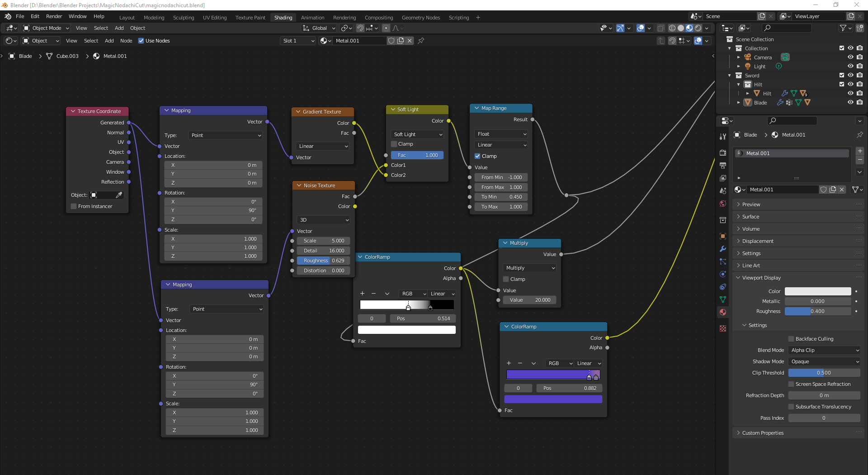
Task: Open the Texture properties checker tab
Action: tap(723, 328)
